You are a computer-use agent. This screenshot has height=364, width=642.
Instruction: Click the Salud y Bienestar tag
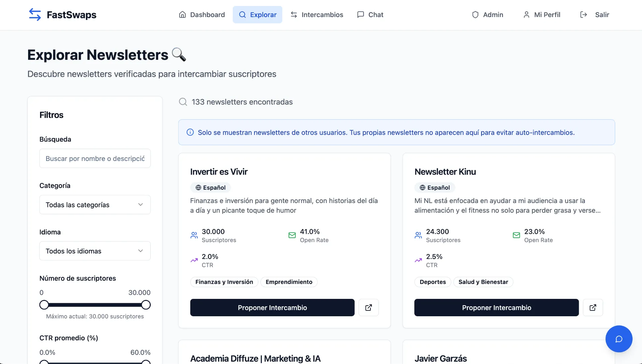click(x=483, y=282)
